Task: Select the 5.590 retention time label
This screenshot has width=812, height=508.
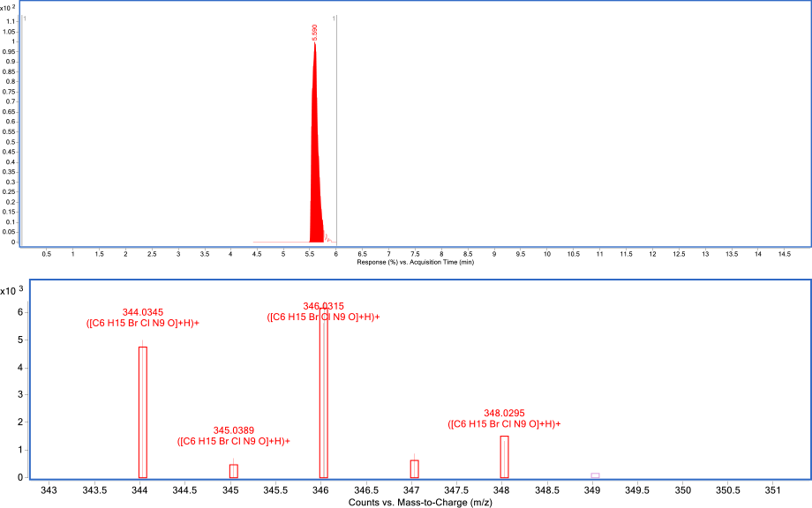Action: coord(315,32)
